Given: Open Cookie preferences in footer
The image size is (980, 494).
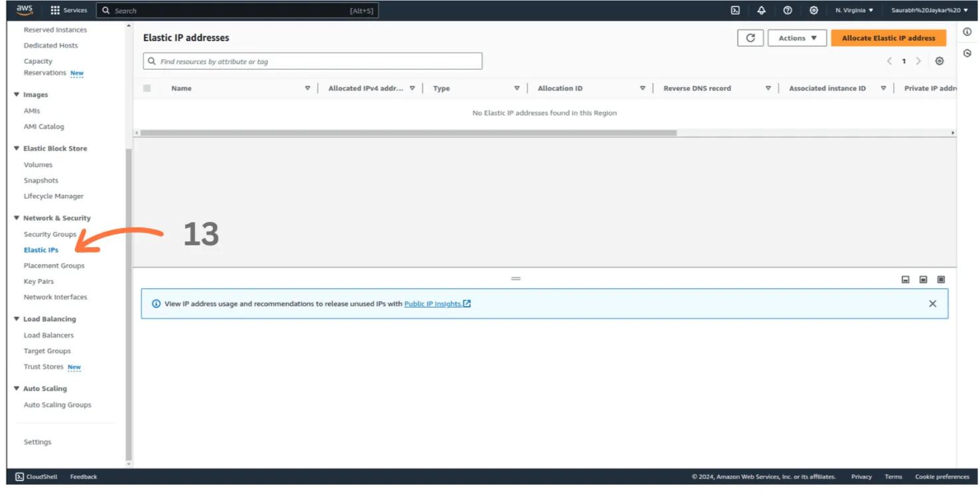Looking at the screenshot, I should coord(942,477).
